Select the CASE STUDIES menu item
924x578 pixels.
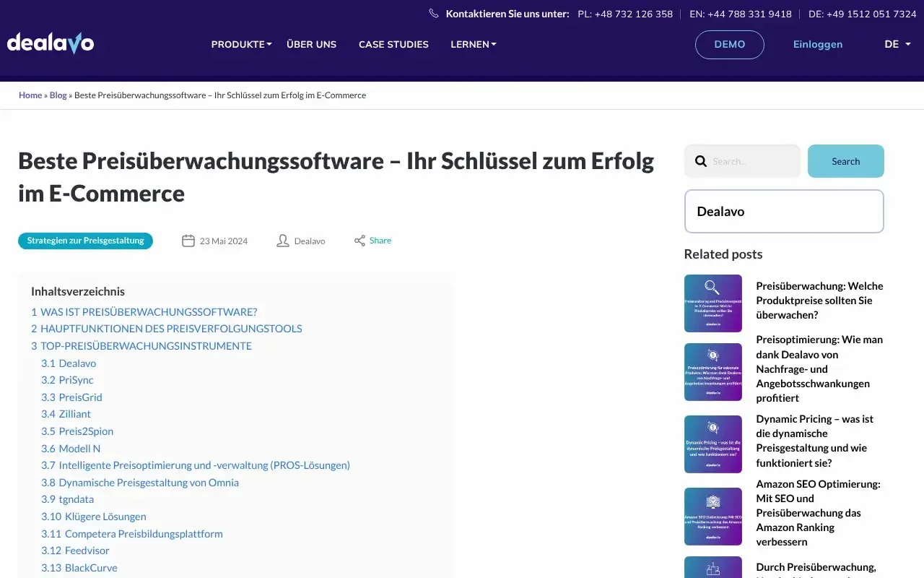click(x=393, y=44)
